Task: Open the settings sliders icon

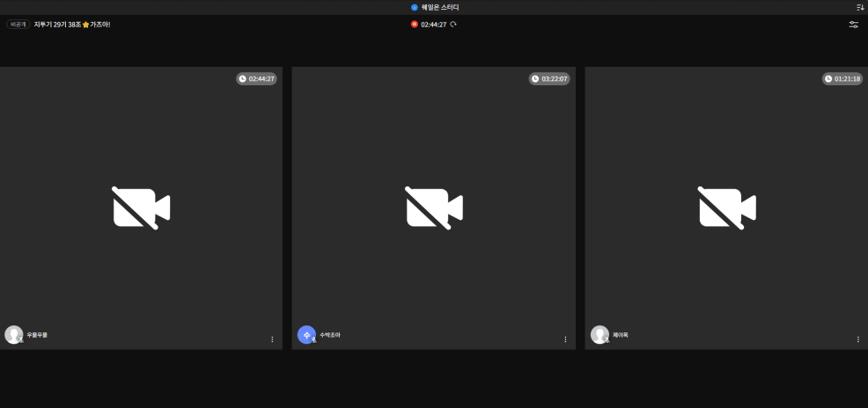Action: (854, 25)
